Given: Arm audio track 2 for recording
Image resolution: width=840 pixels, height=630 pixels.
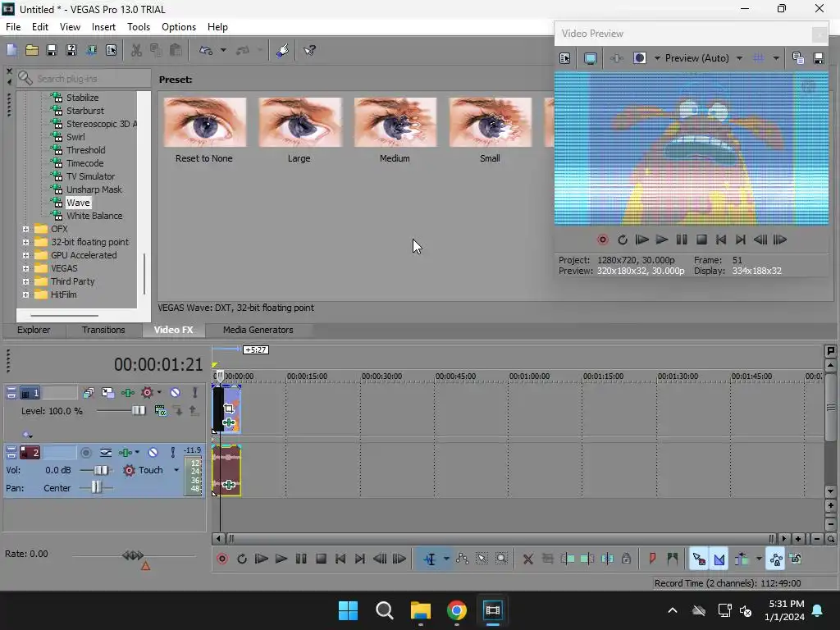Looking at the screenshot, I should point(85,453).
